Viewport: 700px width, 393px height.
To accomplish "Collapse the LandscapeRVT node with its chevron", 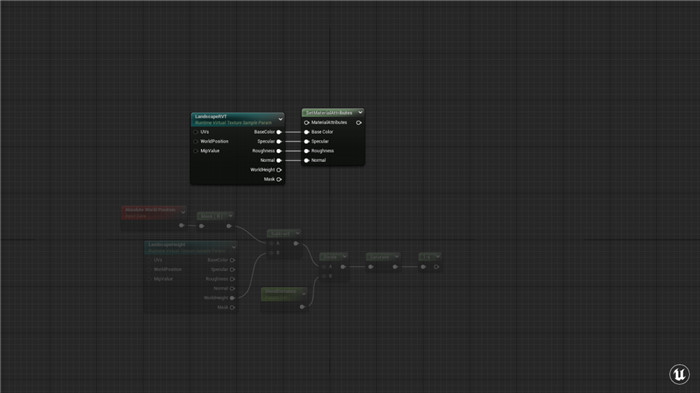I will point(280,119).
